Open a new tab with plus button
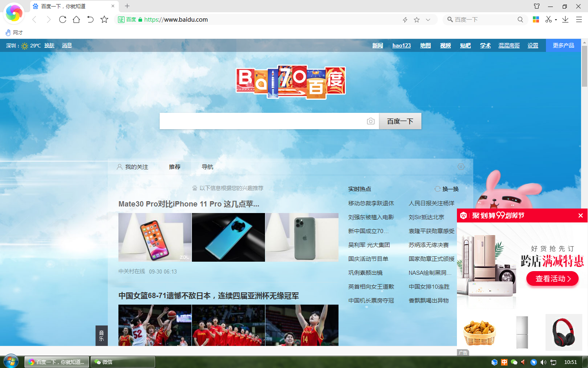Screen dimensions: 588x368 (127, 6)
